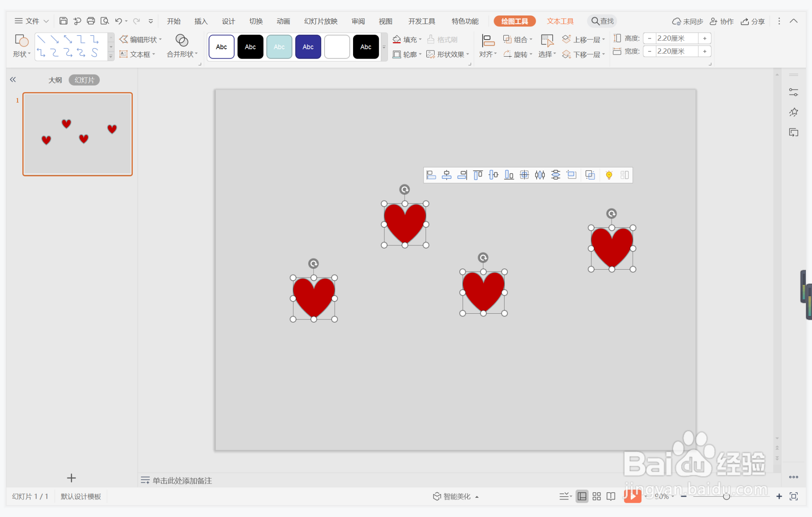812x517 pixels.
Task: Click the Merge Shapes (合并形状) icon
Action: click(x=182, y=40)
